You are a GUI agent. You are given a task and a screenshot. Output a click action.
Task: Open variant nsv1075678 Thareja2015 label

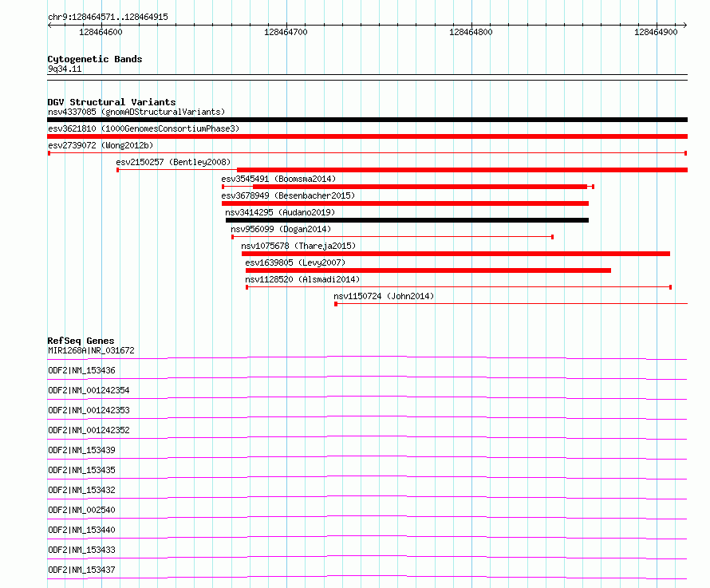298,246
